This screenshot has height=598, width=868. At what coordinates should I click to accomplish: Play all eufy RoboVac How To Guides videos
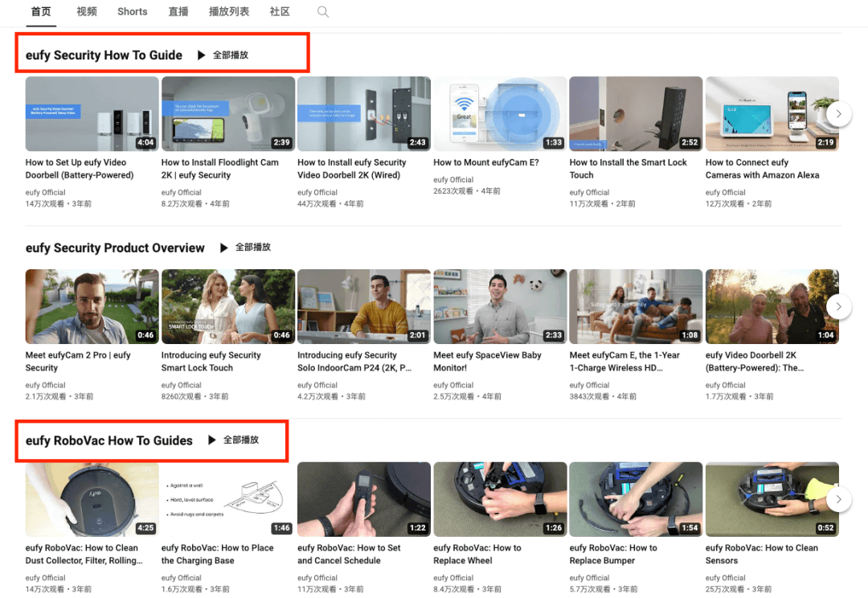click(x=233, y=440)
